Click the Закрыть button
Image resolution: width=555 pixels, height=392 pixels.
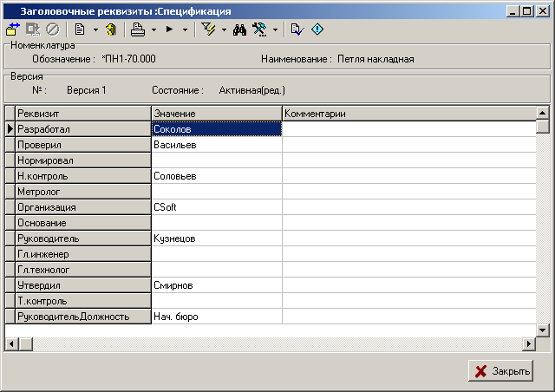(x=502, y=371)
